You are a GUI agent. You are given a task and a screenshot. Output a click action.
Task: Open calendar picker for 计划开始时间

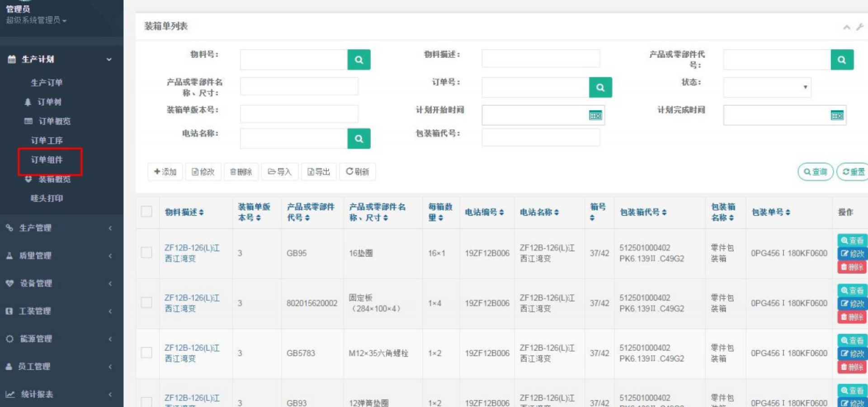point(595,116)
